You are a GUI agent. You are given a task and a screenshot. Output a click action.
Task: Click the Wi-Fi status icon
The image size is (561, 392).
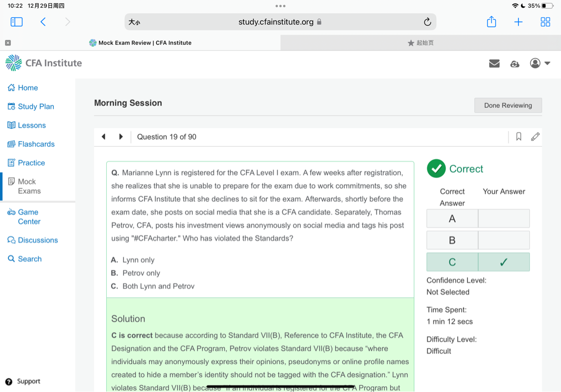(515, 5)
